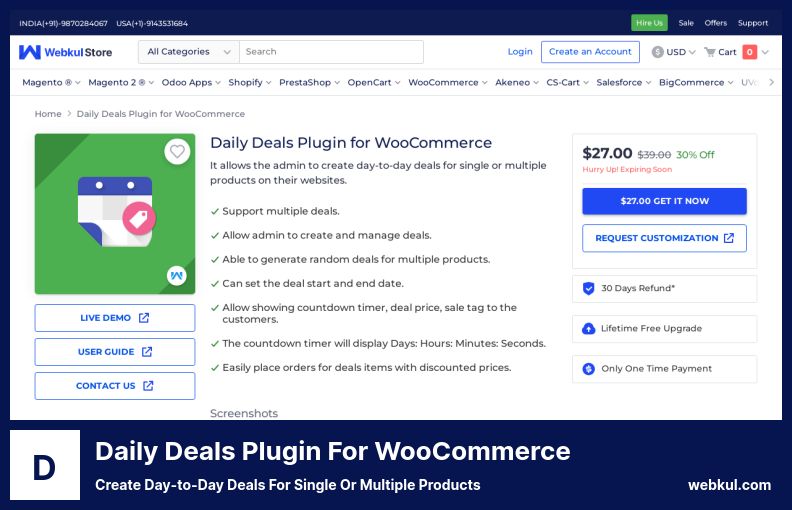The height and width of the screenshot is (510, 792).
Task: Click Create an Account button
Action: [x=590, y=52]
